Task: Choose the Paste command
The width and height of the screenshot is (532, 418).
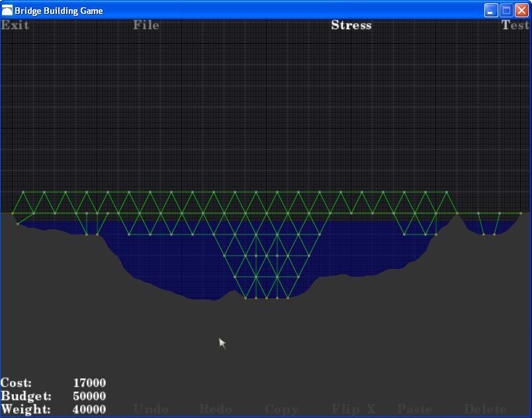Action: pyautogui.click(x=415, y=409)
